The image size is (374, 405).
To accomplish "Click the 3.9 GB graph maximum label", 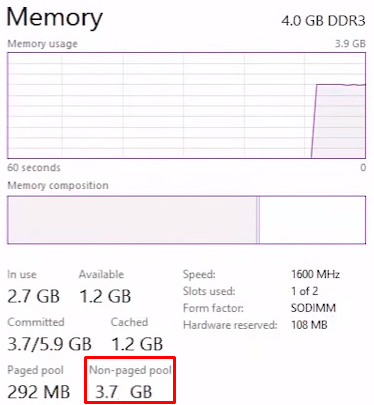I will (350, 44).
